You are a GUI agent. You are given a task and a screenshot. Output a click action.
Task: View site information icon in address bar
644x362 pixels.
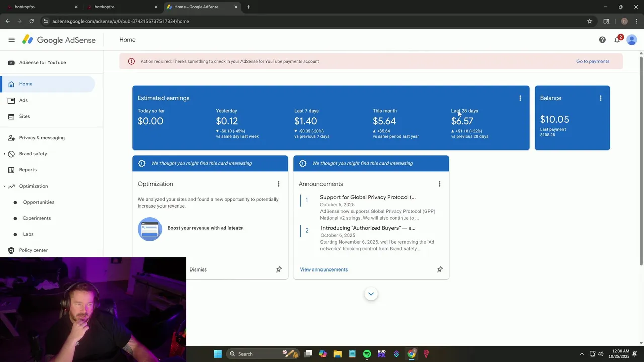tap(46, 21)
